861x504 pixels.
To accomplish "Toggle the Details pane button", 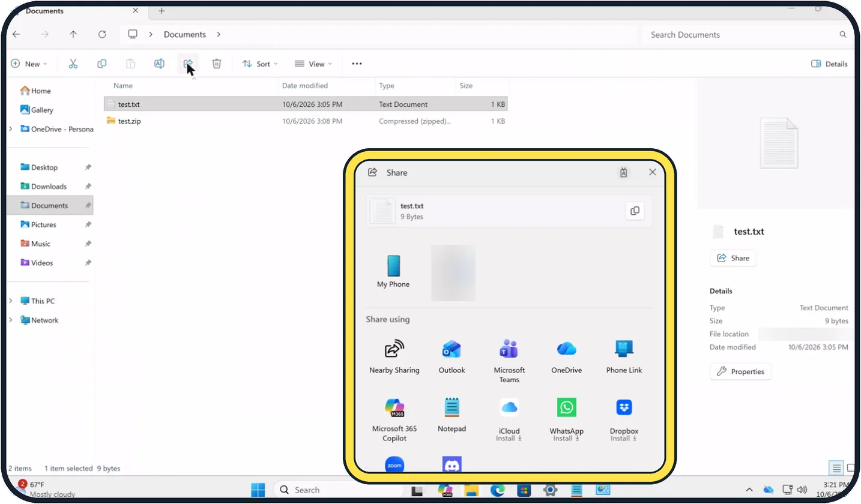I will click(x=829, y=64).
